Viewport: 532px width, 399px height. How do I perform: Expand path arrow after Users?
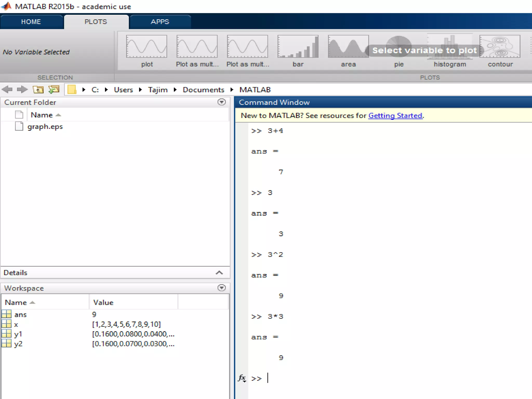point(140,90)
